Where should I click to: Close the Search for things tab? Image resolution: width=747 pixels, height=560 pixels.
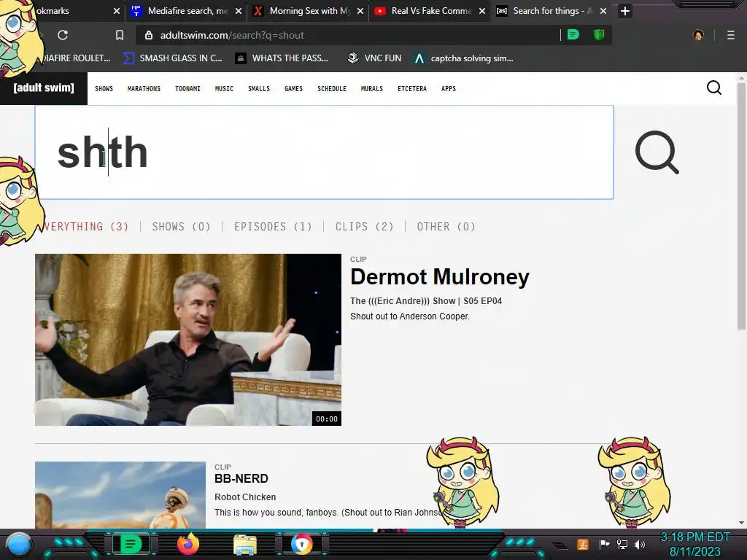[603, 11]
